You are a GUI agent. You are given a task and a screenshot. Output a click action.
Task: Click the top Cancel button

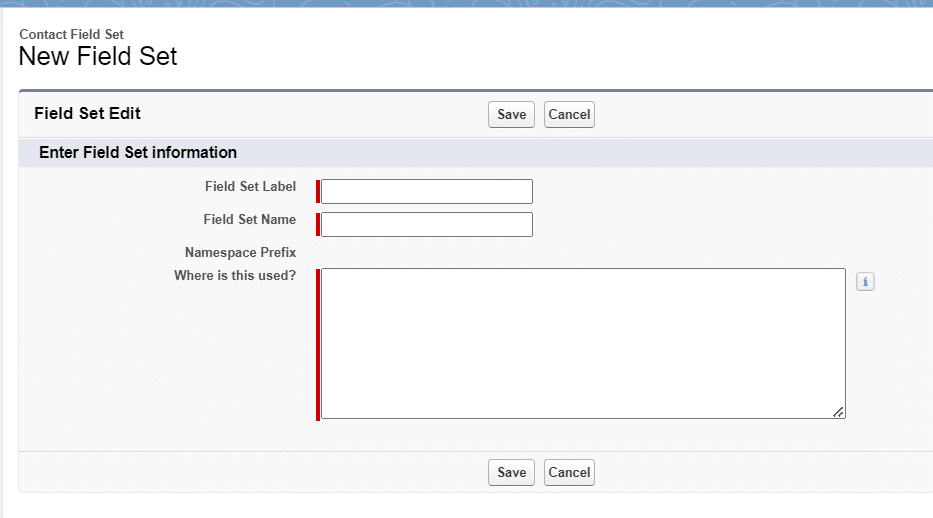point(569,114)
